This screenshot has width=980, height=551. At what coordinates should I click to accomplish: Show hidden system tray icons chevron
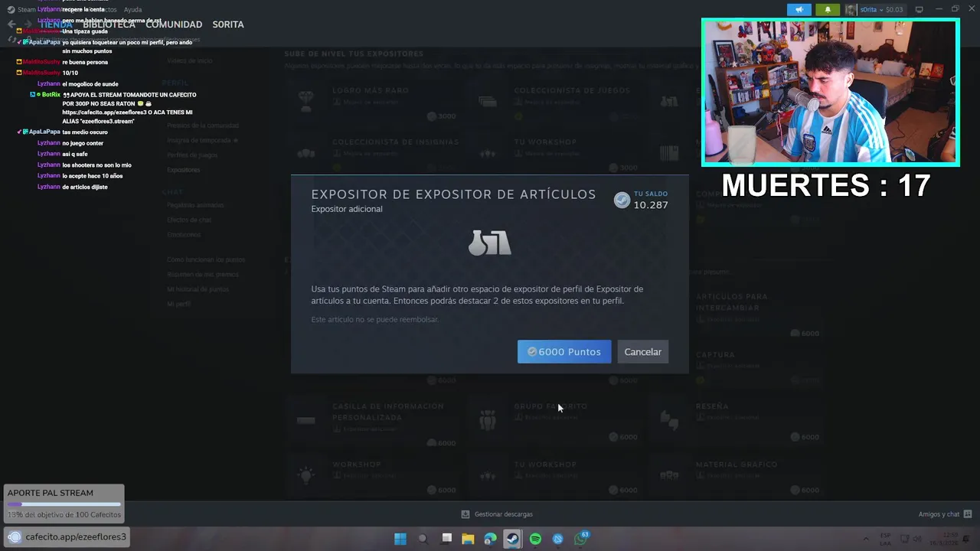click(866, 539)
